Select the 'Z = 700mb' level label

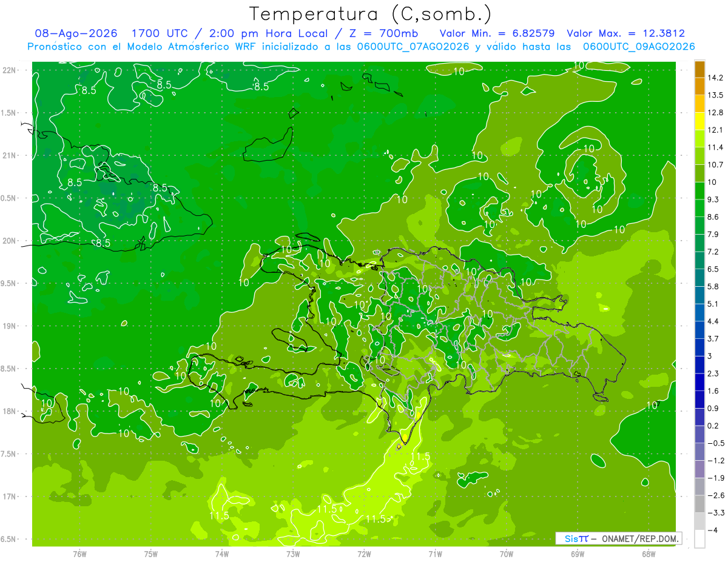(x=381, y=34)
